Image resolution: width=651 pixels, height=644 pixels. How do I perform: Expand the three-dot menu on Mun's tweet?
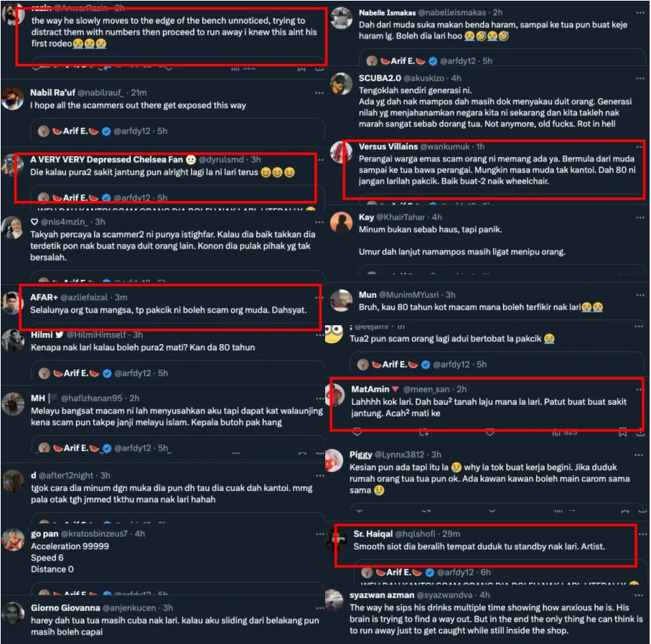point(640,295)
